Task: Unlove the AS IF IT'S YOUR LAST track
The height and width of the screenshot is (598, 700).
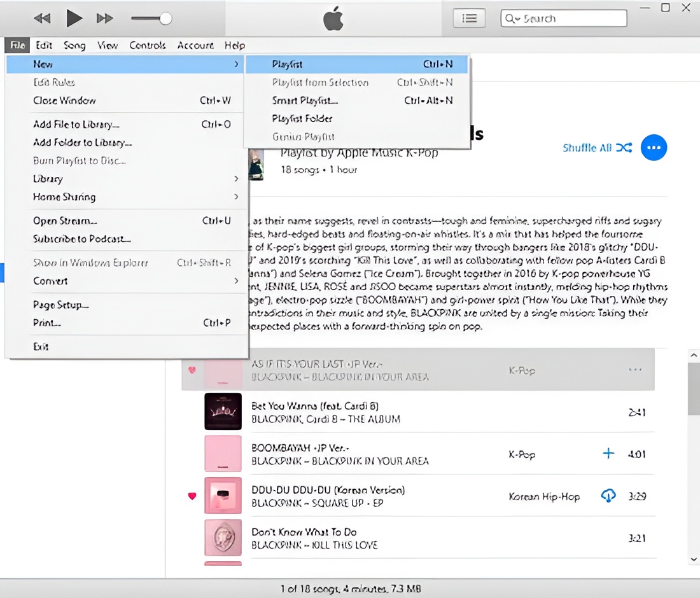Action: pos(192,370)
